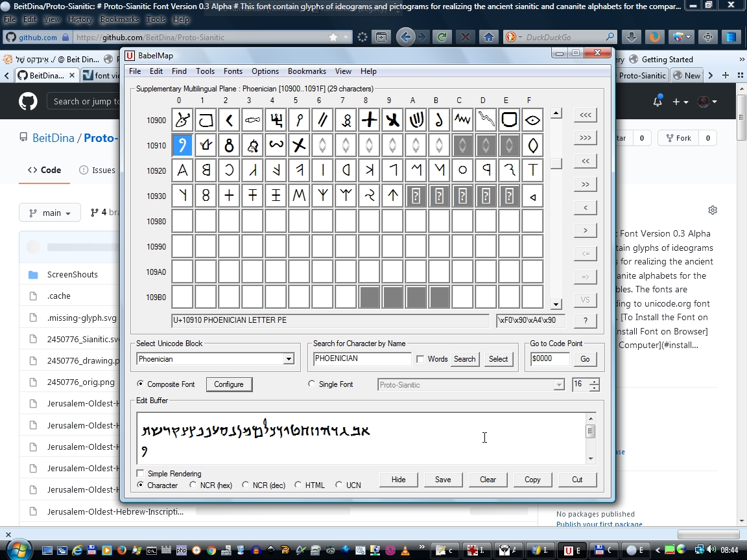Pick the zigzag glyph in column C, row 10900
This screenshot has height=560, width=747.
coord(462,120)
